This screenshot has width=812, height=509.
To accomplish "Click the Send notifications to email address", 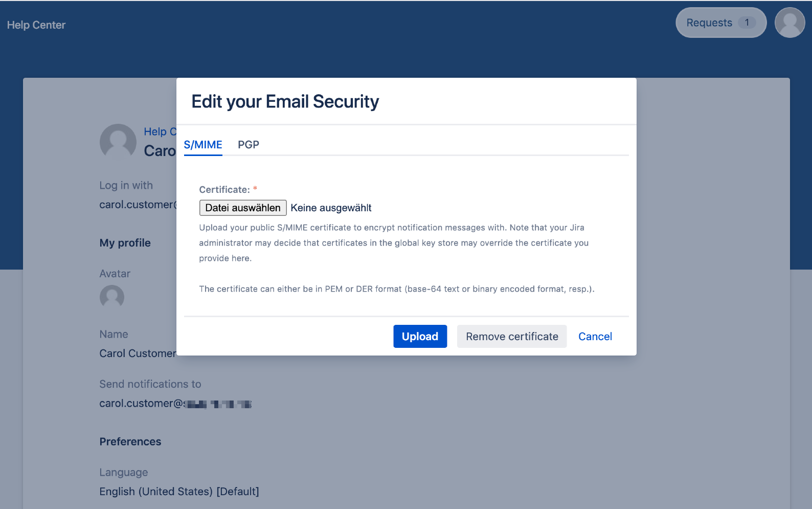I will pos(175,404).
